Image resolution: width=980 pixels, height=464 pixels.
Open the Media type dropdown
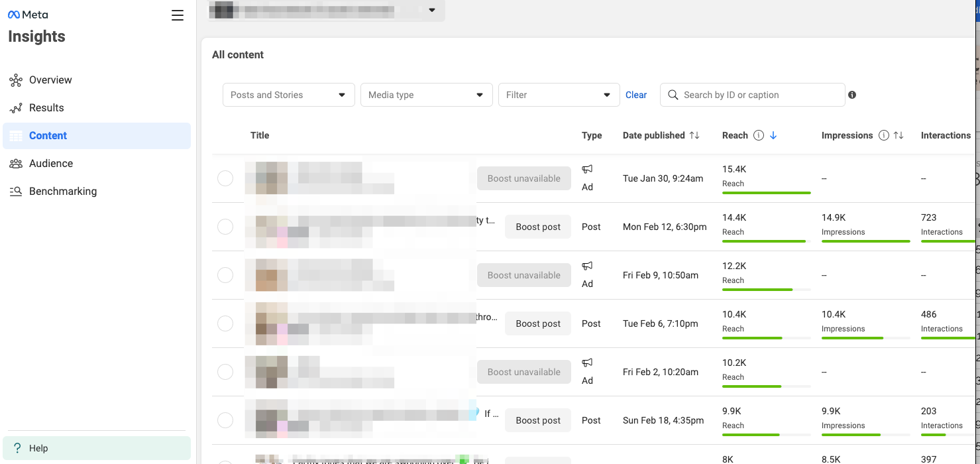point(426,95)
